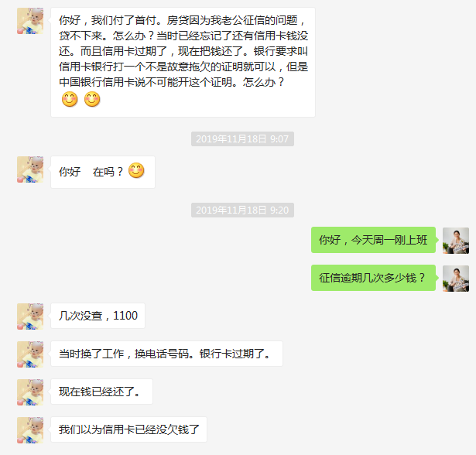Click avatar beside "现在钱已经还了" message
476x455 pixels.
pos(30,392)
